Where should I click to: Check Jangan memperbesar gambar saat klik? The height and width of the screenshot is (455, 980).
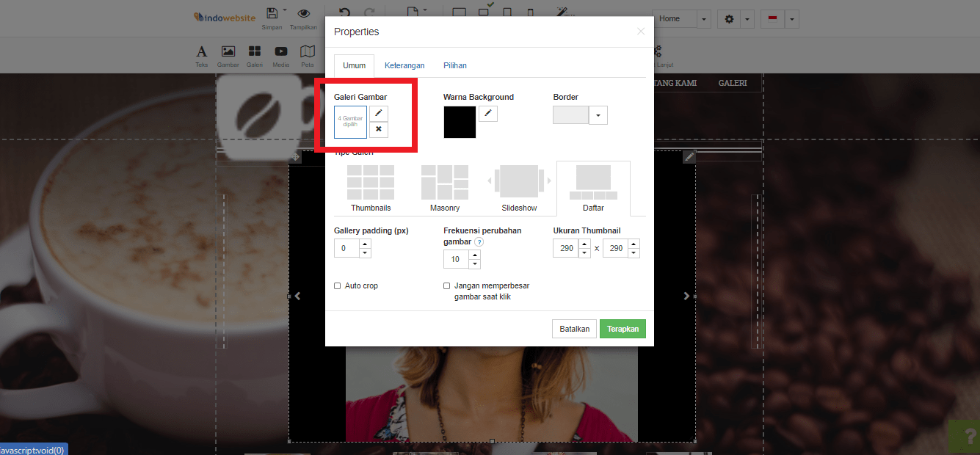(x=447, y=286)
